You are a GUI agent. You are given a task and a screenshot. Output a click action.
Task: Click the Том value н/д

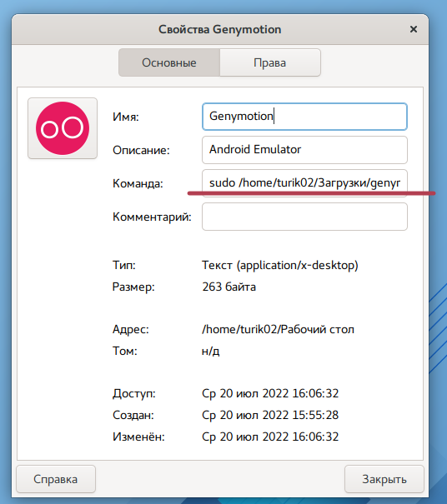[210, 351]
